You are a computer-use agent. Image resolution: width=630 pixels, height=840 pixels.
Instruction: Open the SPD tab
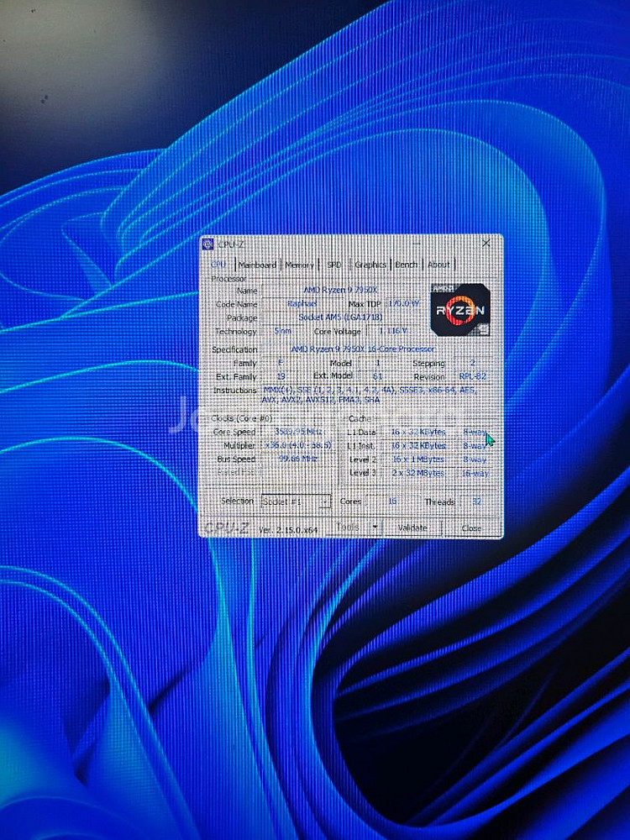[x=333, y=265]
